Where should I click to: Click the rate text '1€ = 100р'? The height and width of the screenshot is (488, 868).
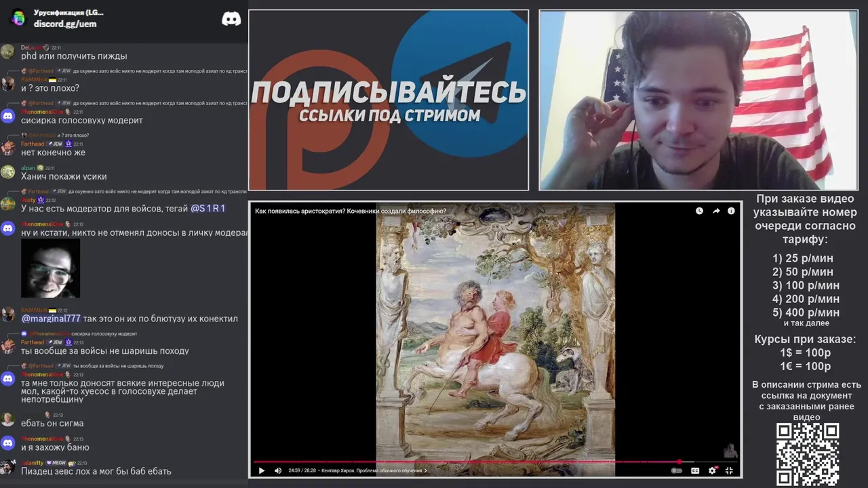tap(806, 367)
